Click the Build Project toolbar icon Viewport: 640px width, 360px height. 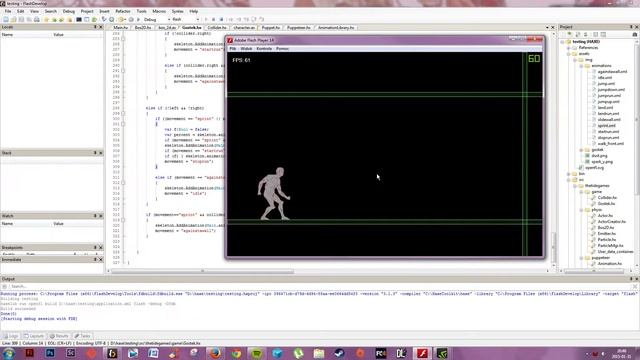[x=131, y=19]
